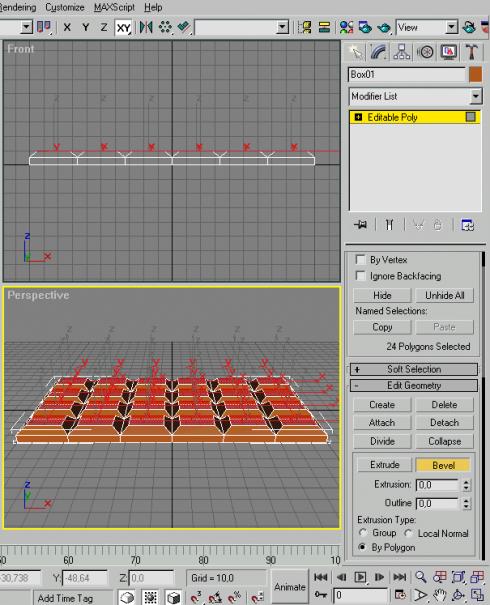Open the Display command panel

pos(448,52)
